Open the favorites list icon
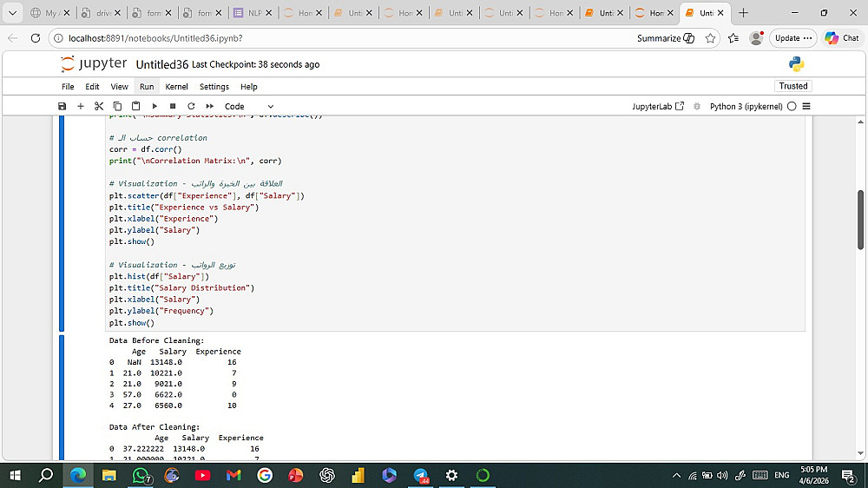 [733, 38]
